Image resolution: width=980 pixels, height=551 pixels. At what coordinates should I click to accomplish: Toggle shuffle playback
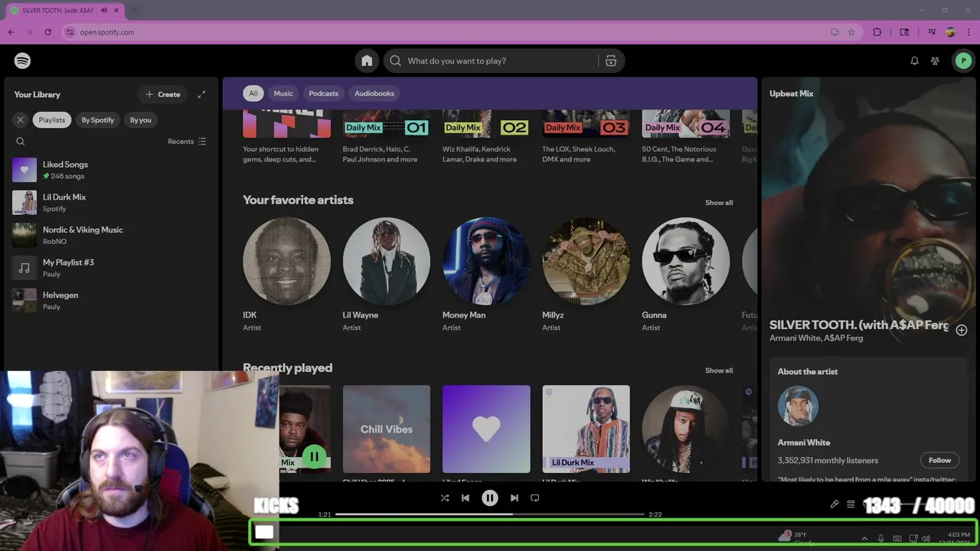tap(445, 497)
